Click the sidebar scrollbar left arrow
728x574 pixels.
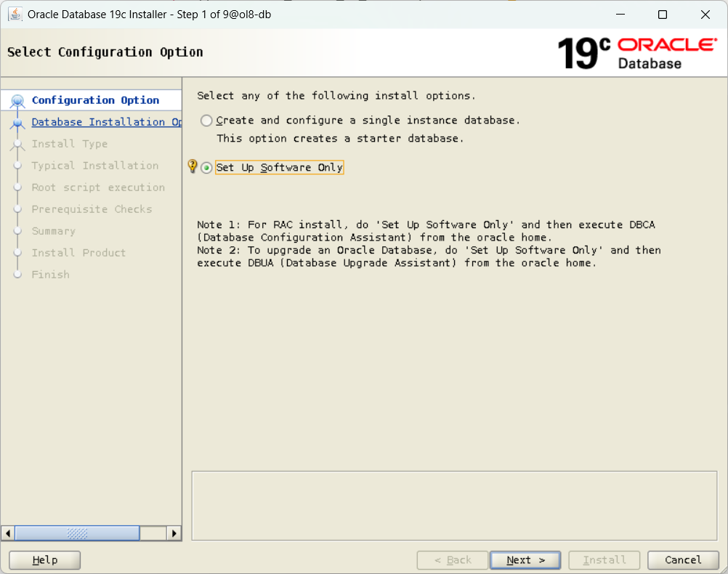(x=8, y=533)
